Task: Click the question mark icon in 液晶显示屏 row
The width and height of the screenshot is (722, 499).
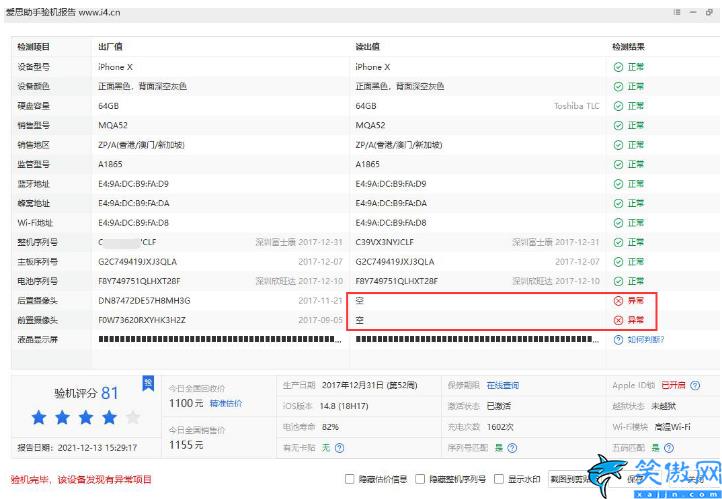Action: pos(618,340)
